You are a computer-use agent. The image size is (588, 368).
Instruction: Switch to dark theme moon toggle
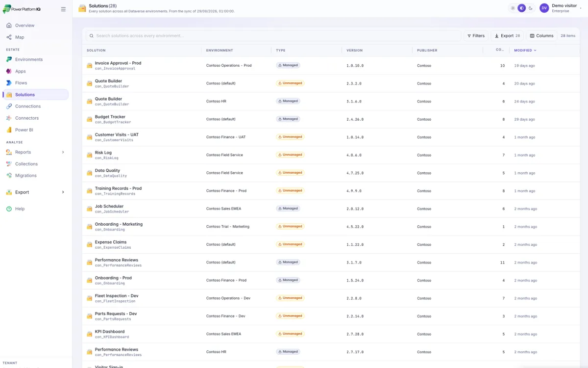531,8
